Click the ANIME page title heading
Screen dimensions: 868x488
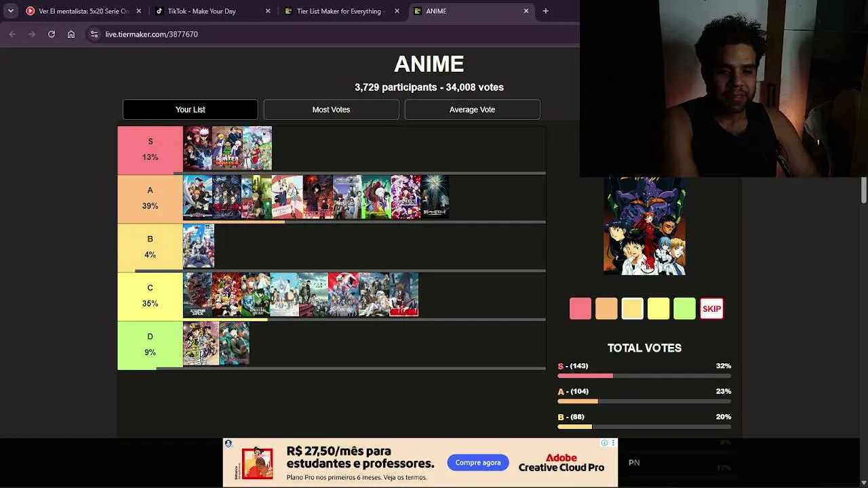tap(429, 64)
